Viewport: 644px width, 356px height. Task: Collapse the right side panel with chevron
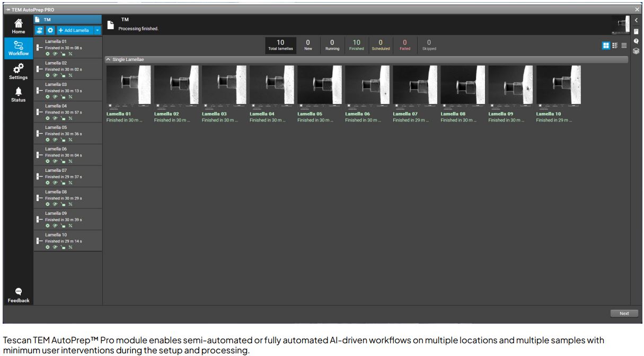click(636, 20)
